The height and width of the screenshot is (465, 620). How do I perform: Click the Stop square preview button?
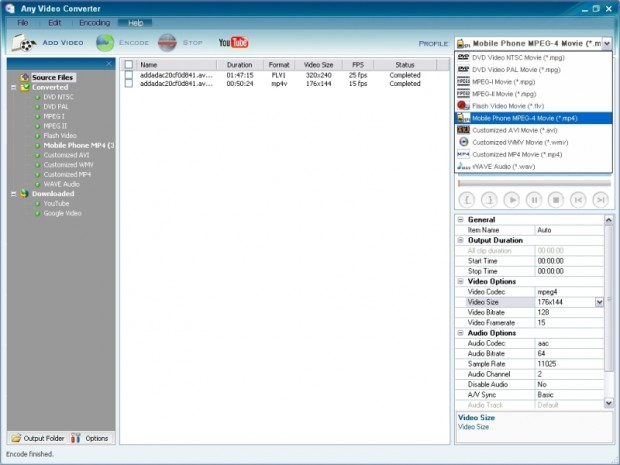coord(556,200)
